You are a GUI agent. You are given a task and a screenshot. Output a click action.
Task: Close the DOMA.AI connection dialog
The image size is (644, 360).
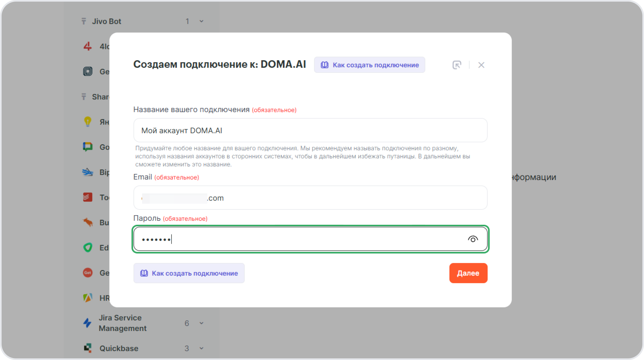(x=481, y=65)
